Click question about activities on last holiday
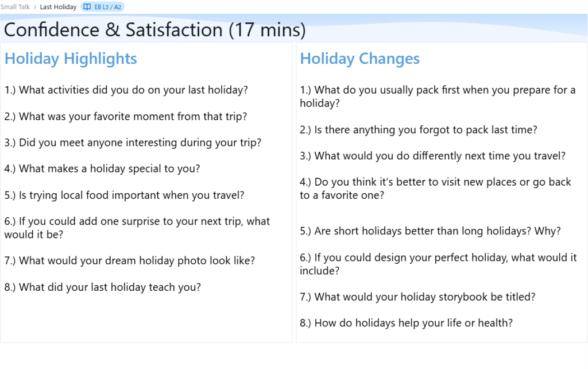This screenshot has height=369, width=588. tap(126, 90)
